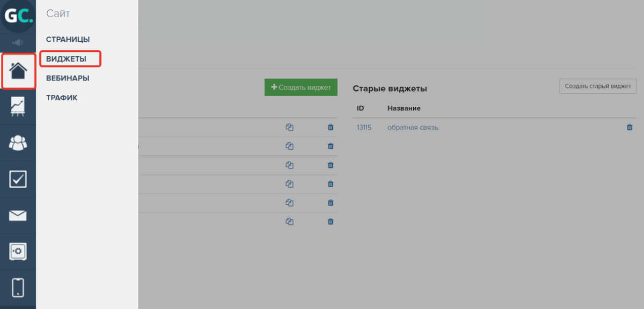Delete the обратная связь old widget

[x=630, y=127]
